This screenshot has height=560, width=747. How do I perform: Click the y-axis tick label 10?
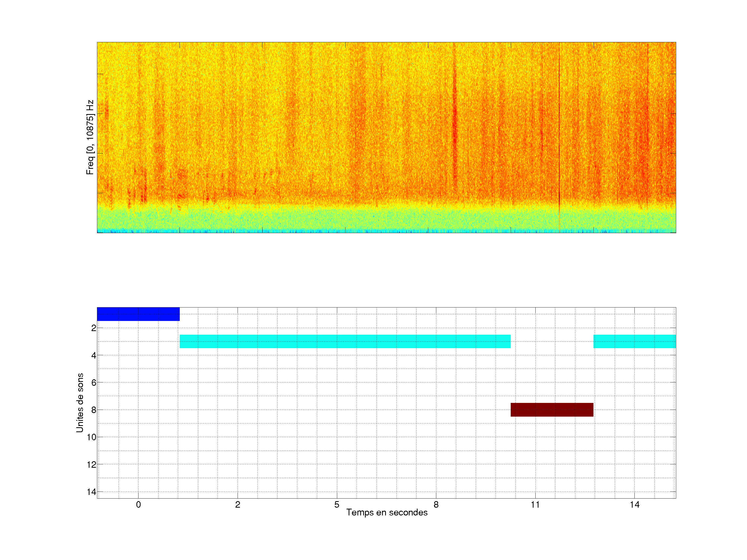click(x=91, y=437)
